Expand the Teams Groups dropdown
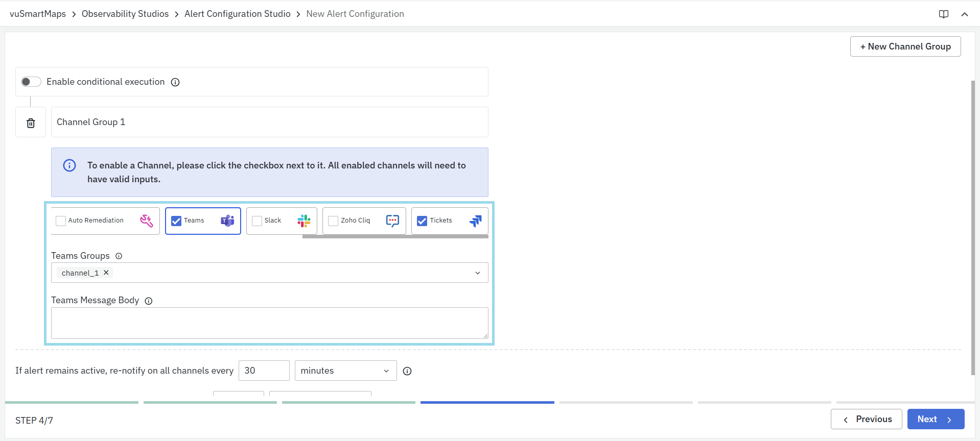 [478, 273]
